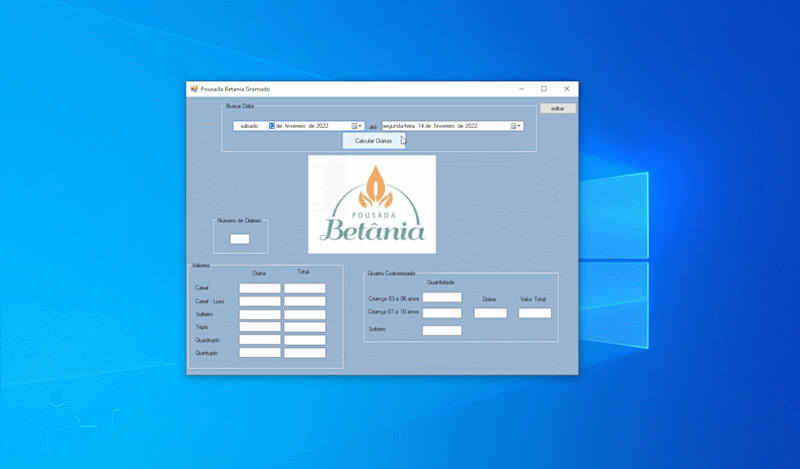This screenshot has width=800, height=469.
Task: Select the highlighted day in the start date
Action: 272,126
